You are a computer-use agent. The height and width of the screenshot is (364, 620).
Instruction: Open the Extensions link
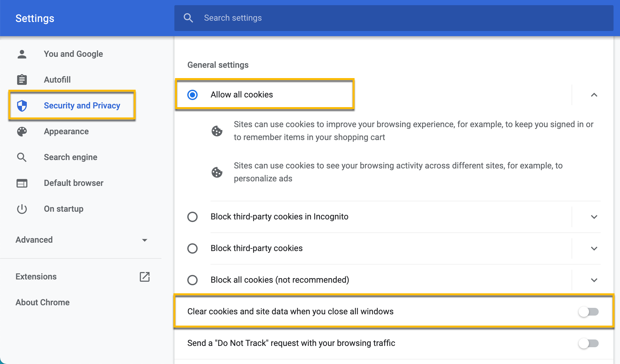(x=36, y=277)
